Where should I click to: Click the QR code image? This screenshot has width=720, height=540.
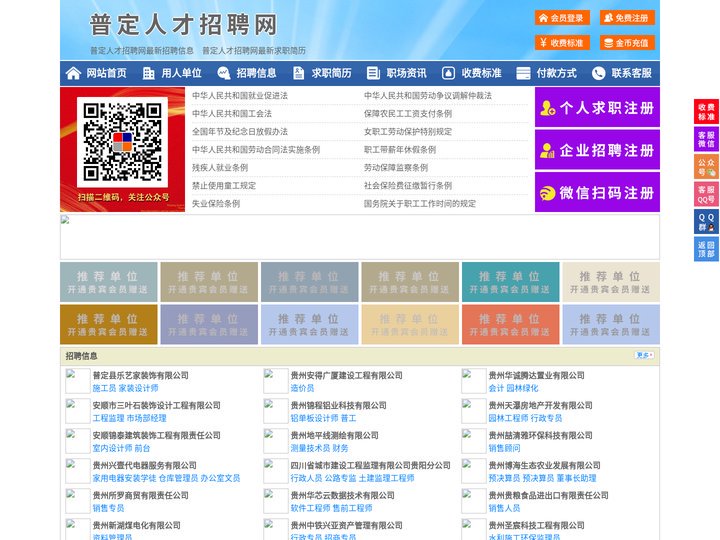tap(122, 142)
